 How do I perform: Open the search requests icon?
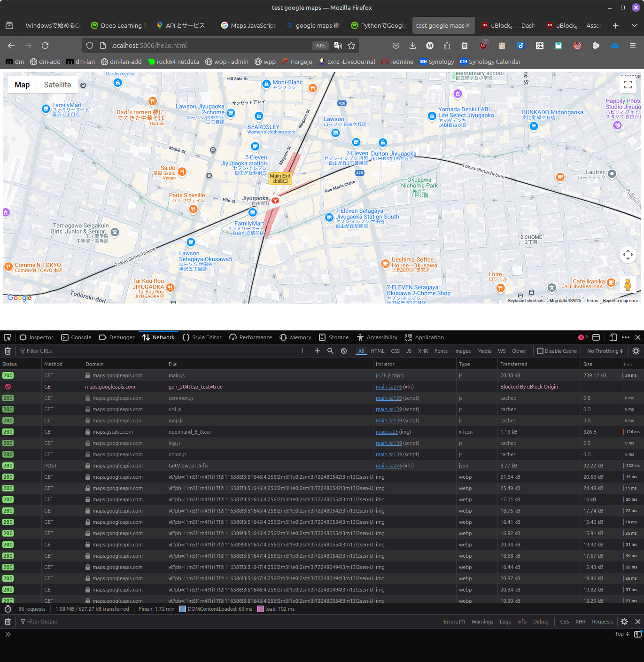[x=330, y=350]
